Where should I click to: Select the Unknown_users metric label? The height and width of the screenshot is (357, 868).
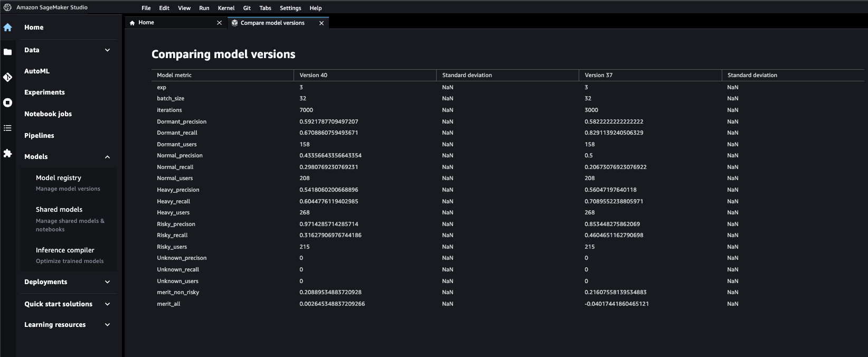177,281
